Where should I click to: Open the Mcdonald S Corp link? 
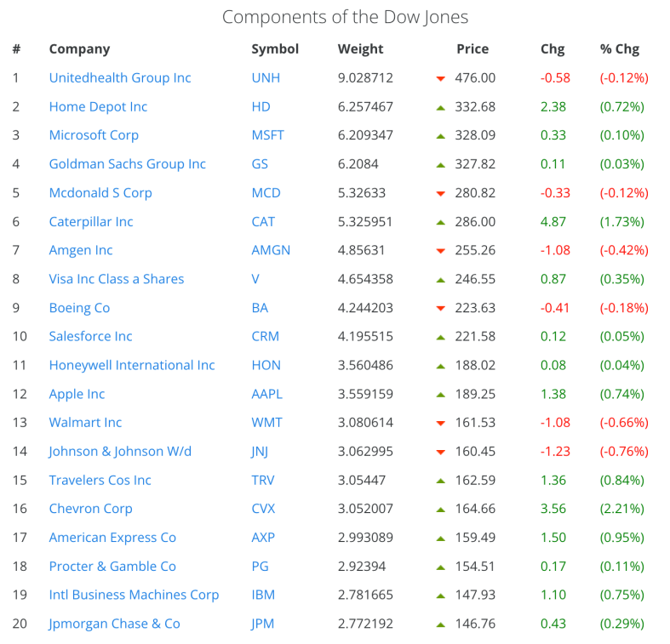tap(100, 192)
